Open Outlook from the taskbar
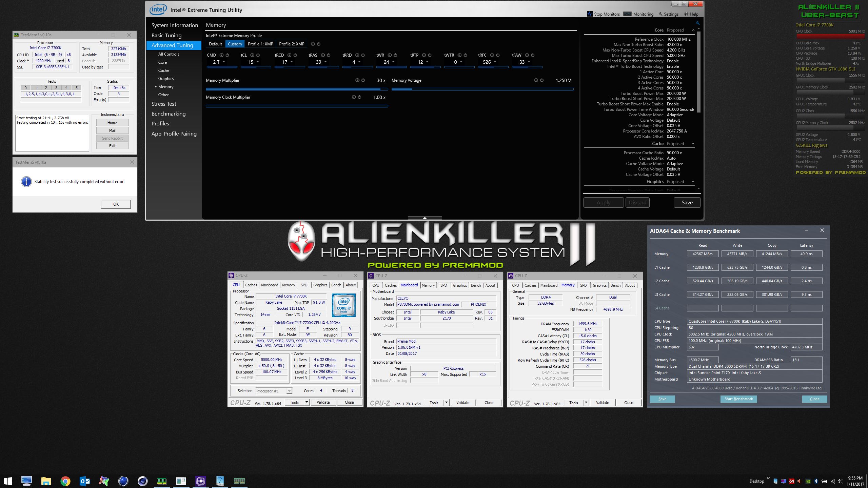 point(85,481)
